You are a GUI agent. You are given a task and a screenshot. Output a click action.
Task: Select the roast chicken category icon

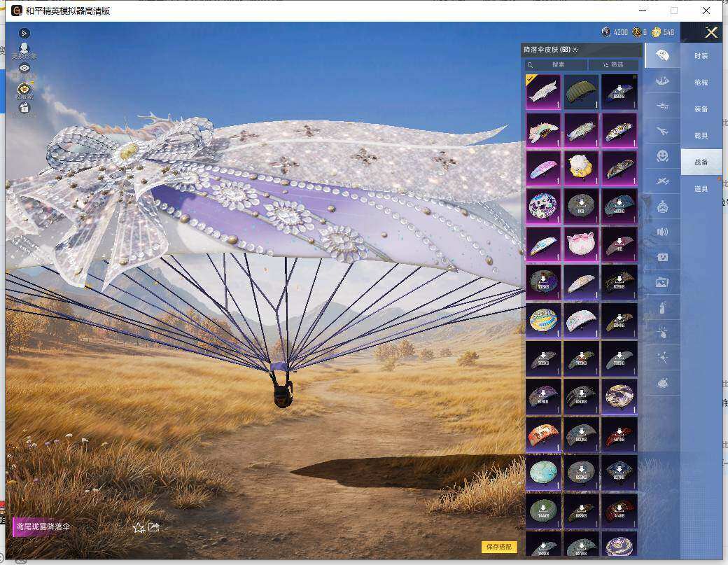(662, 383)
